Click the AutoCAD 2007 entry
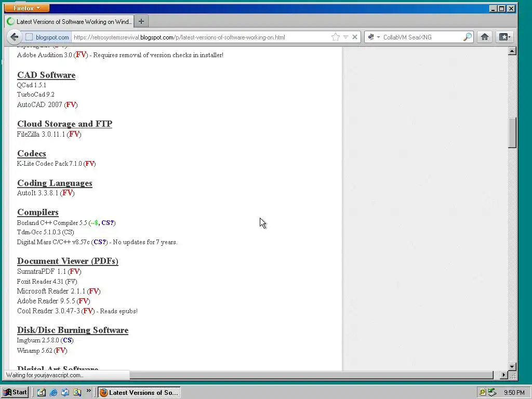 [x=47, y=104]
